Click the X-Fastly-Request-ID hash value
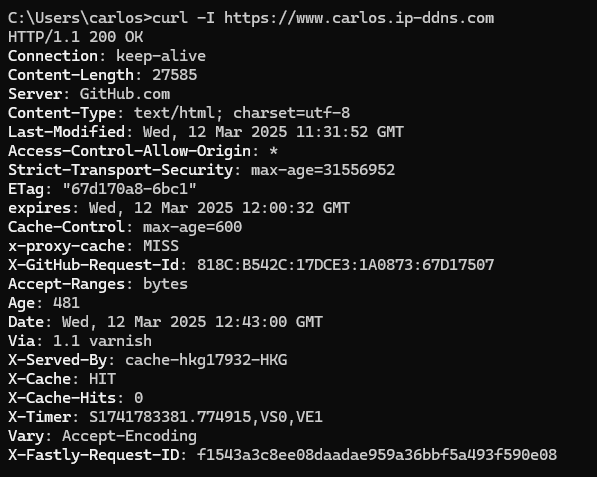The width and height of the screenshot is (597, 477). coord(377,455)
